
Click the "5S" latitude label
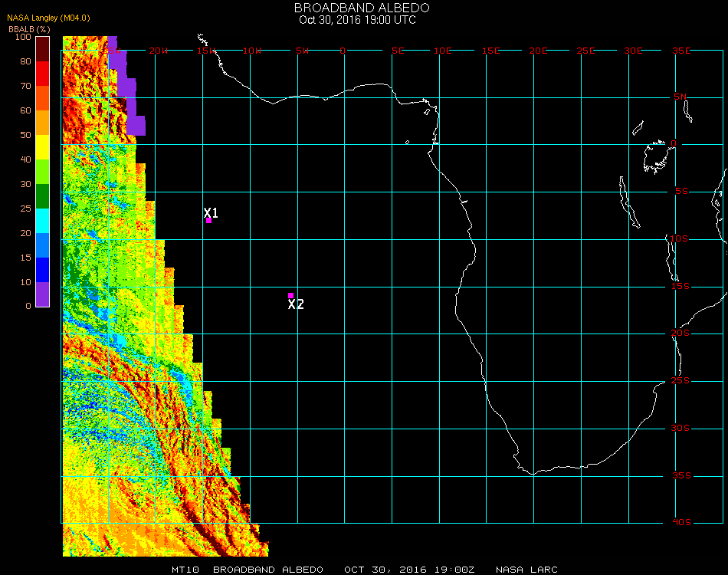coord(681,192)
